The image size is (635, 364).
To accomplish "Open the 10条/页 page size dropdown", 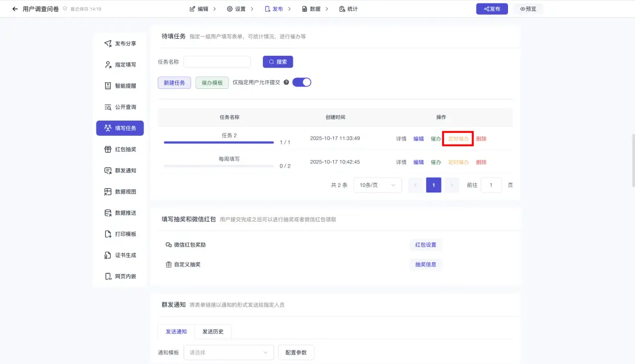I will 377,185.
